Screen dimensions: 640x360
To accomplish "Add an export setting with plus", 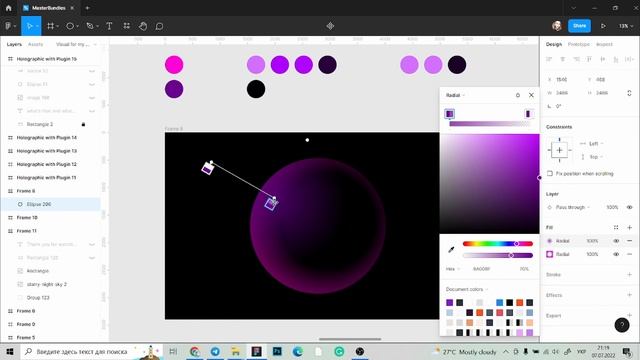I will point(629,315).
